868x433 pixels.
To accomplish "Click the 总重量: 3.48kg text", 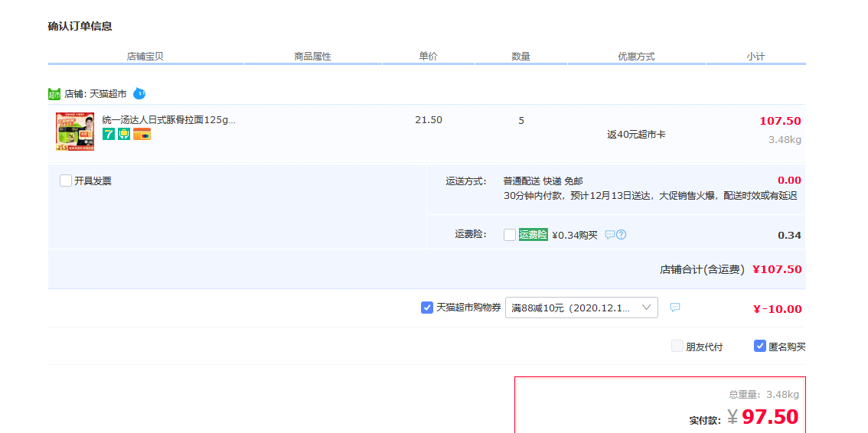I will tap(764, 394).
